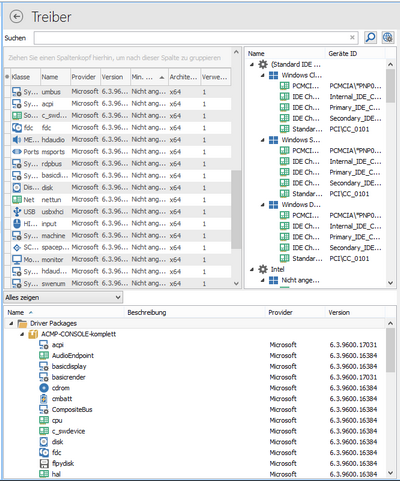This screenshot has width=400, height=481.
Task: Select the basicdisplay package row
Action: coord(195,366)
